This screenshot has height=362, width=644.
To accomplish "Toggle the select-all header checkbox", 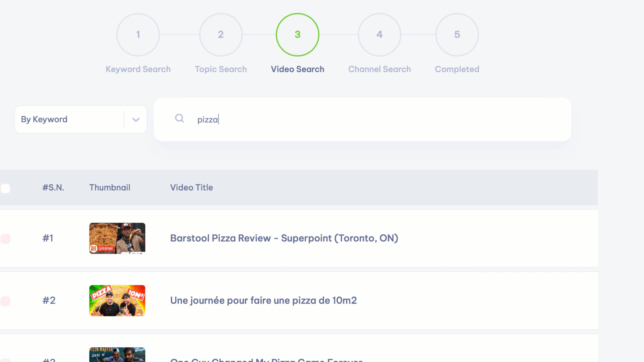I will [6, 188].
